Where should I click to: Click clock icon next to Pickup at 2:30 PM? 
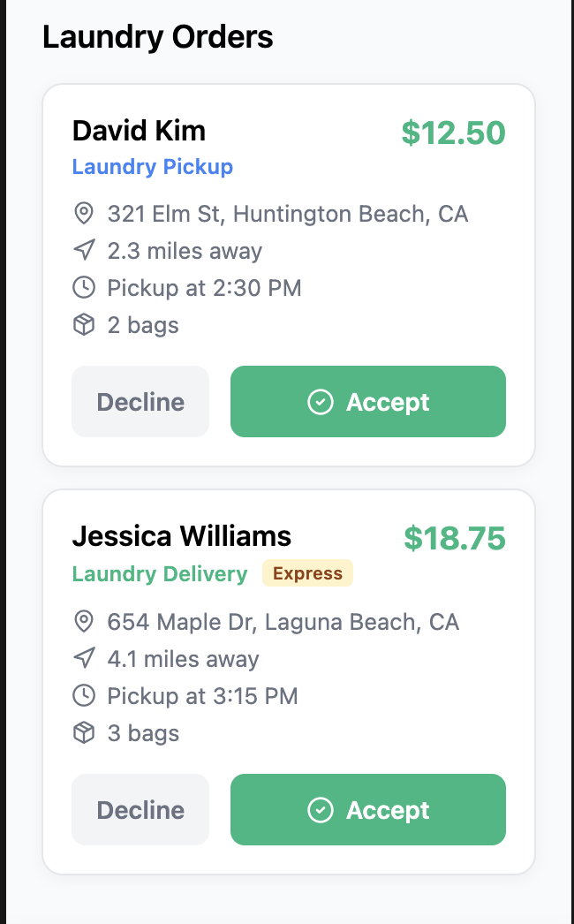pos(84,288)
